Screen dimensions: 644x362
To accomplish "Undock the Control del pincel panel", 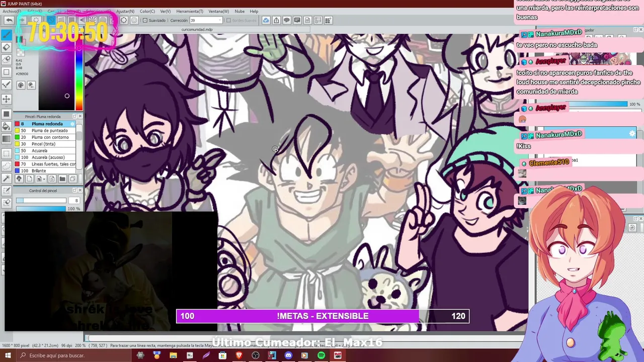I will click(74, 190).
